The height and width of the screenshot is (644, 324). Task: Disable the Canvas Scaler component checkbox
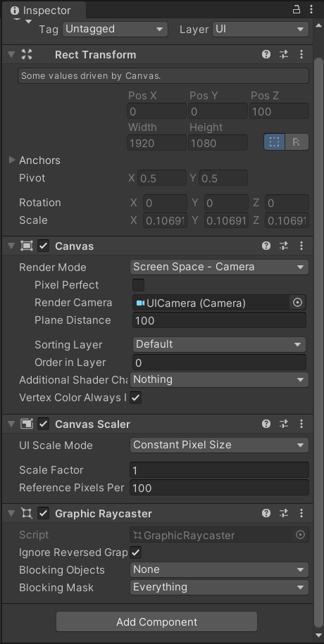(43, 424)
